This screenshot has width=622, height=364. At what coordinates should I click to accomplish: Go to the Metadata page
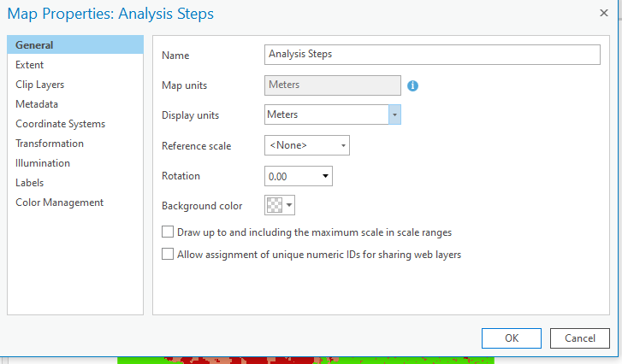coord(37,104)
